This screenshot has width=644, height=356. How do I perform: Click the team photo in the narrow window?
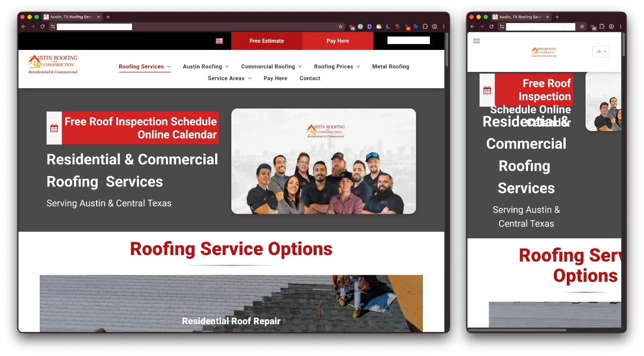[603, 101]
